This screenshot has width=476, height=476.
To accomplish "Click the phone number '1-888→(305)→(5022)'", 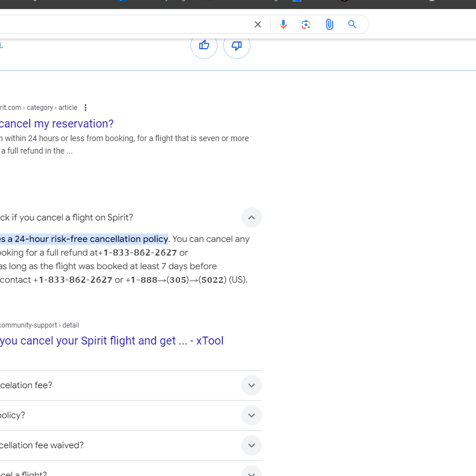I will pyautogui.click(x=179, y=280).
